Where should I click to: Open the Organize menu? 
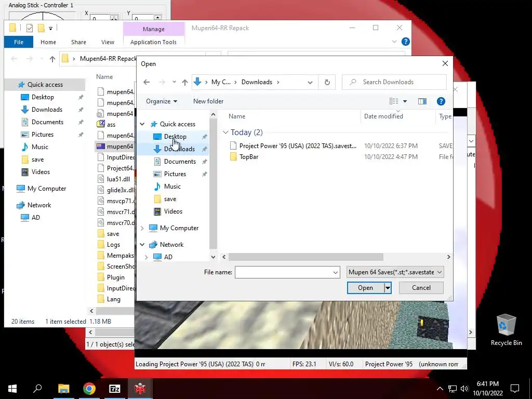click(x=162, y=101)
